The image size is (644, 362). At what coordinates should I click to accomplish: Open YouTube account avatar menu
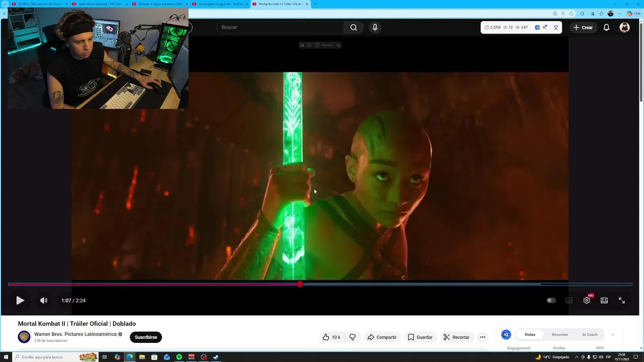point(624,28)
